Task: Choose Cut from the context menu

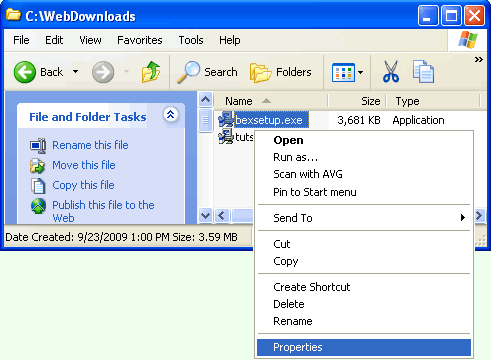Action: (364, 244)
